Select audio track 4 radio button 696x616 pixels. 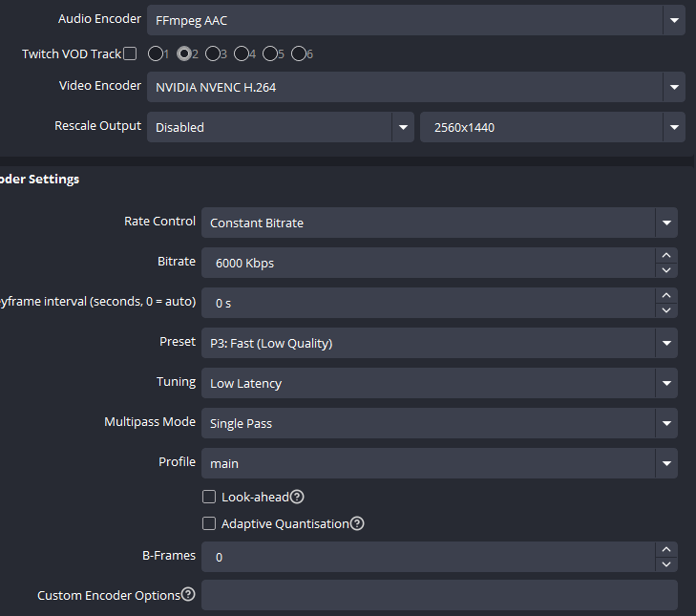click(241, 53)
